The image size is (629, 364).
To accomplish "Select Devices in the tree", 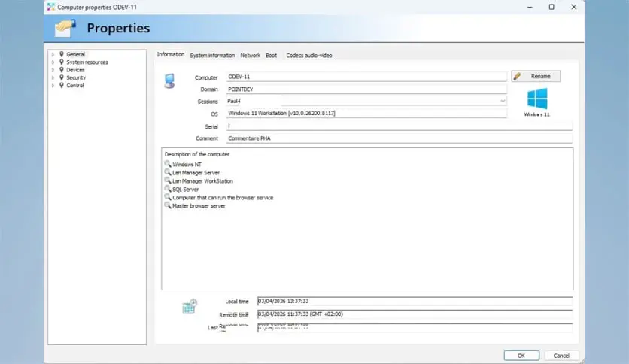I will pos(75,70).
